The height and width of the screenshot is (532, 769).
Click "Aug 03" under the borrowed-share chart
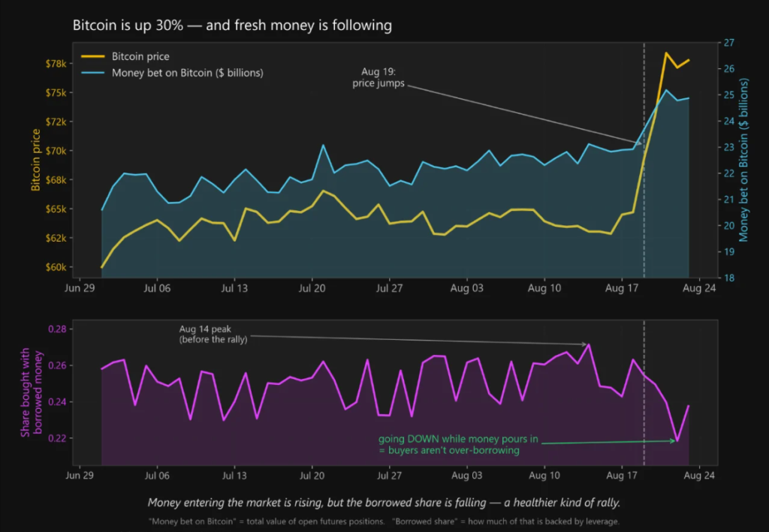(467, 475)
